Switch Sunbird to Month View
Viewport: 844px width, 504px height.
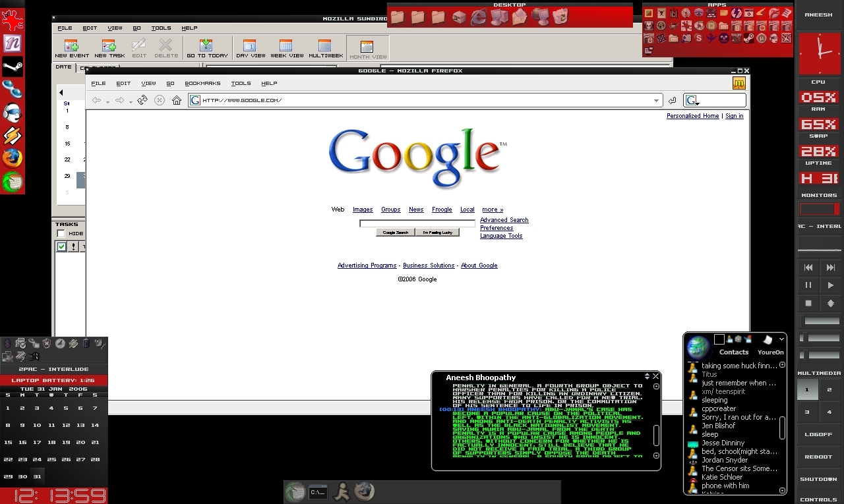369,49
